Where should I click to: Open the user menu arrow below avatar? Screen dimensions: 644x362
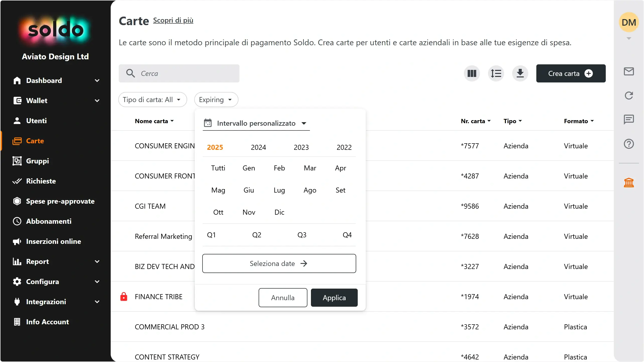(x=629, y=38)
